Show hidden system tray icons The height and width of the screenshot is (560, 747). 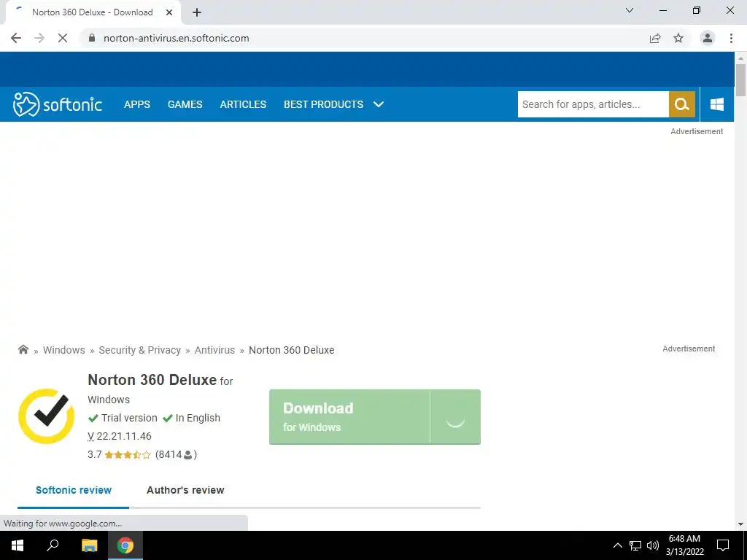617,545
